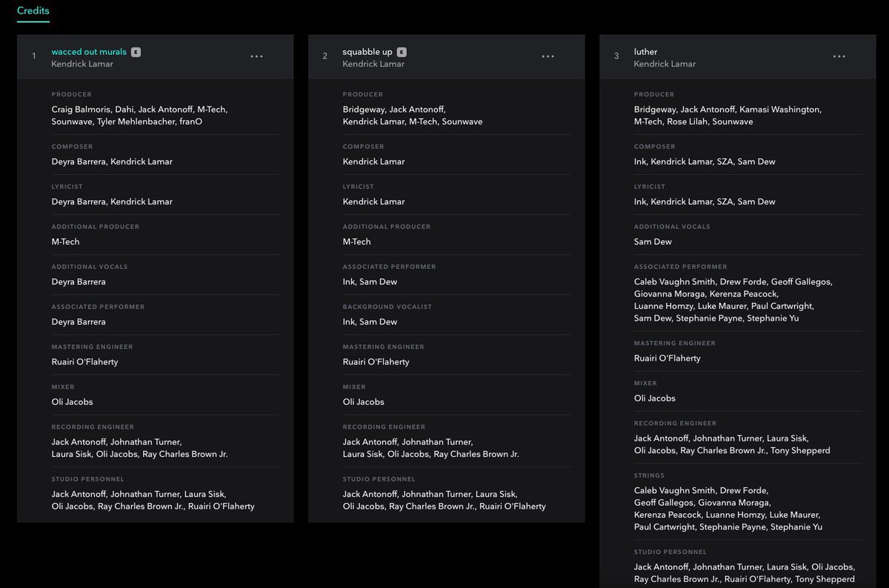Click 'Ink, Sam Dew' under Background Vocalist

370,321
